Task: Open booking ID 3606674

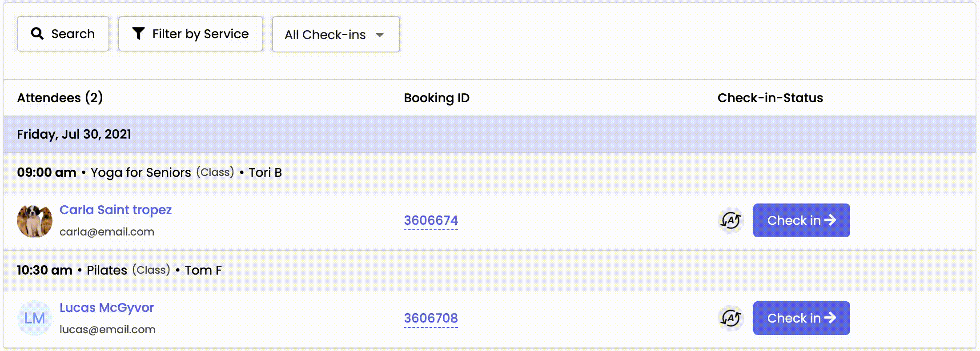Action: pos(430,220)
